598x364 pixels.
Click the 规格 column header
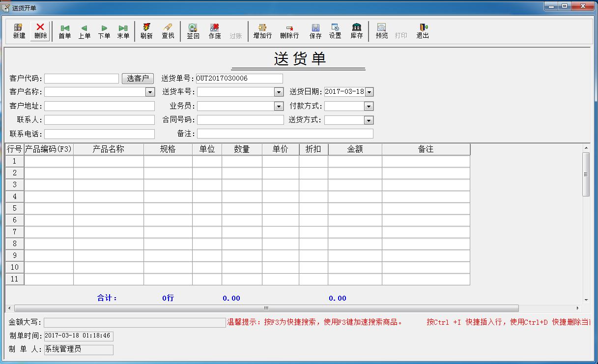(168, 149)
